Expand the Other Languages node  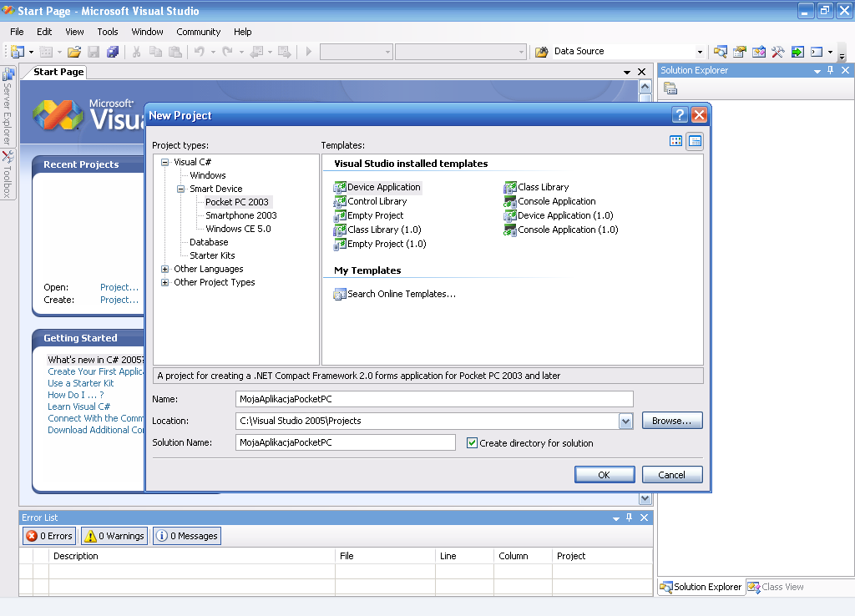tap(164, 270)
